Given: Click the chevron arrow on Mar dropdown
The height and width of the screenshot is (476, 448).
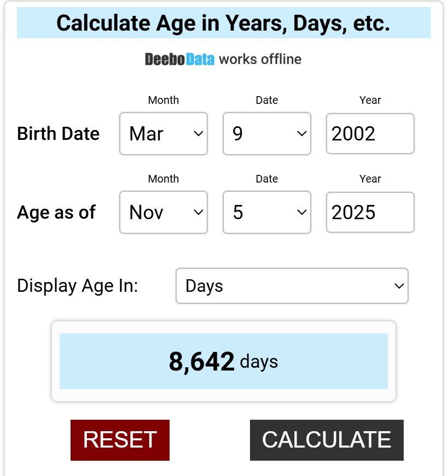Looking at the screenshot, I should 198,134.
